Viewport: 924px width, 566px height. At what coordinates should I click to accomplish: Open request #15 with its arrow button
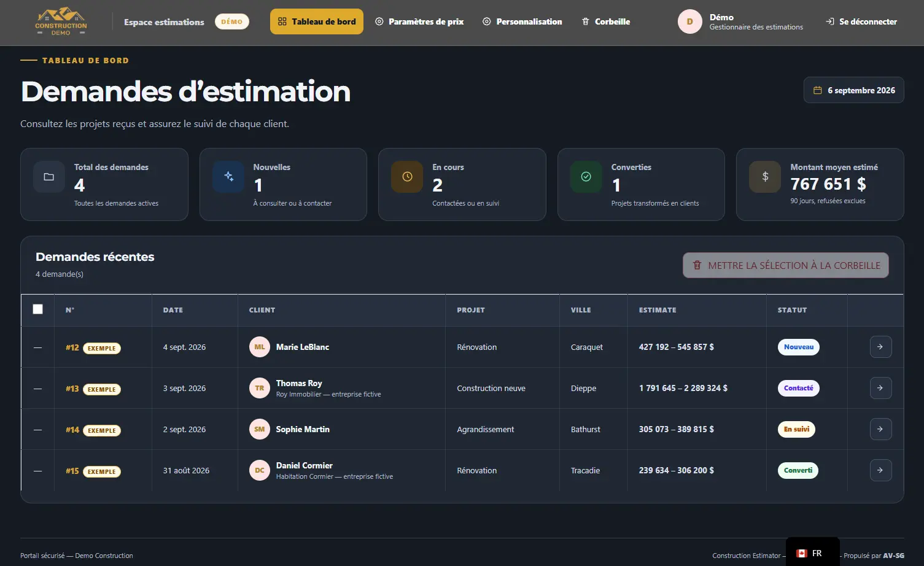[880, 470]
